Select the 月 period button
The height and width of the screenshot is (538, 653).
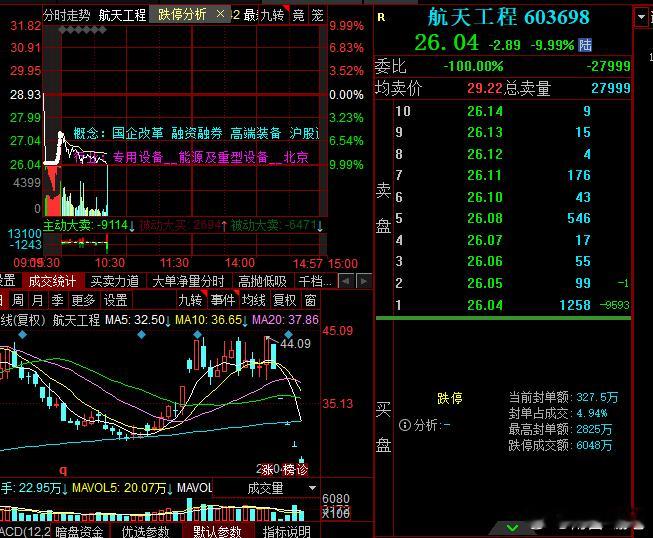coord(37,300)
